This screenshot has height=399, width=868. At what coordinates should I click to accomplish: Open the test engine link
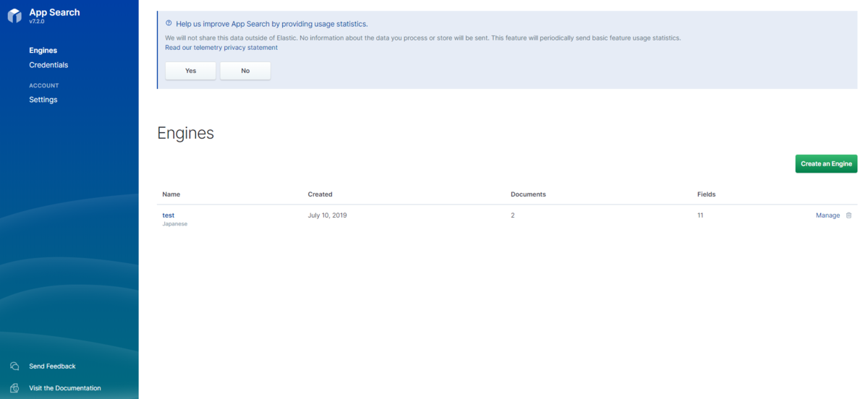pyautogui.click(x=168, y=215)
